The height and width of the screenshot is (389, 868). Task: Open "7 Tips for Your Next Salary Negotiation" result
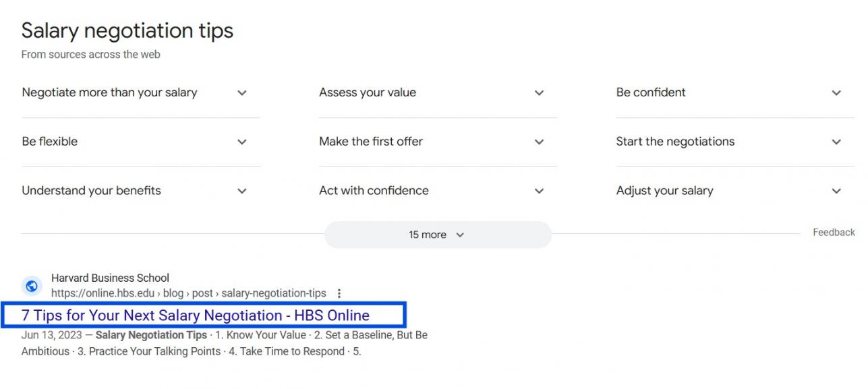[196, 316]
